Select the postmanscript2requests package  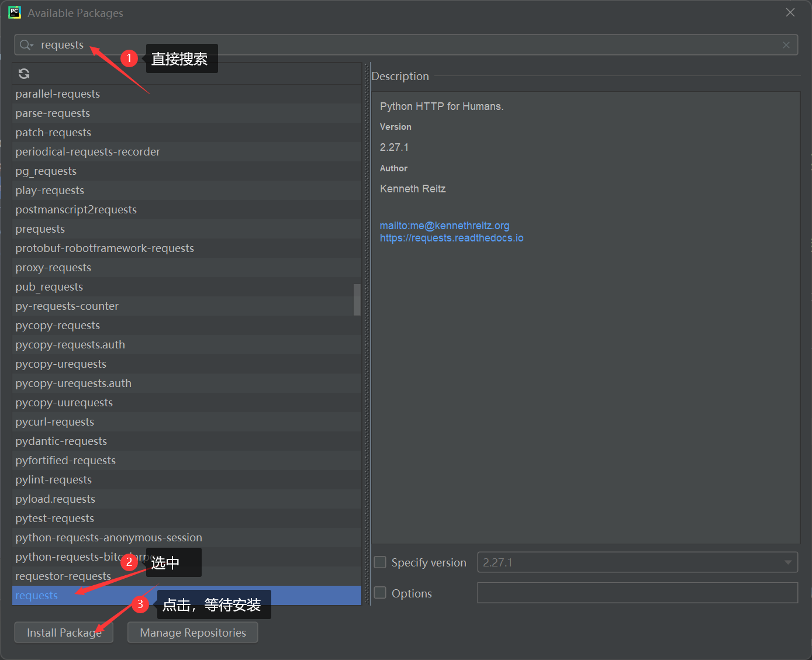click(187, 210)
